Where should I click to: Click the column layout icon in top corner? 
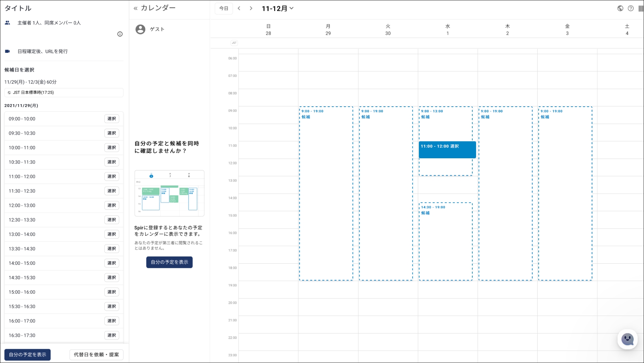(640, 9)
